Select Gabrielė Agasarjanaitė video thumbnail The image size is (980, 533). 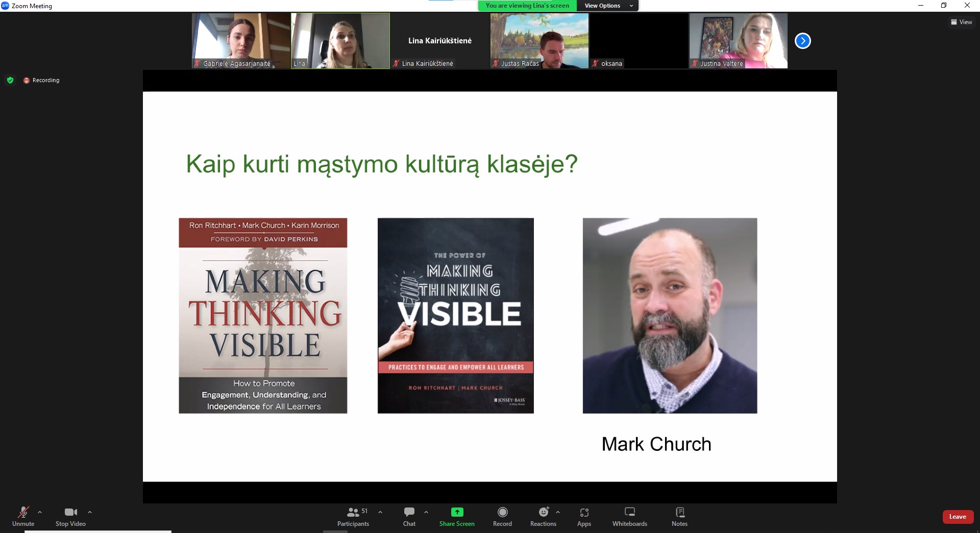pyautogui.click(x=241, y=41)
